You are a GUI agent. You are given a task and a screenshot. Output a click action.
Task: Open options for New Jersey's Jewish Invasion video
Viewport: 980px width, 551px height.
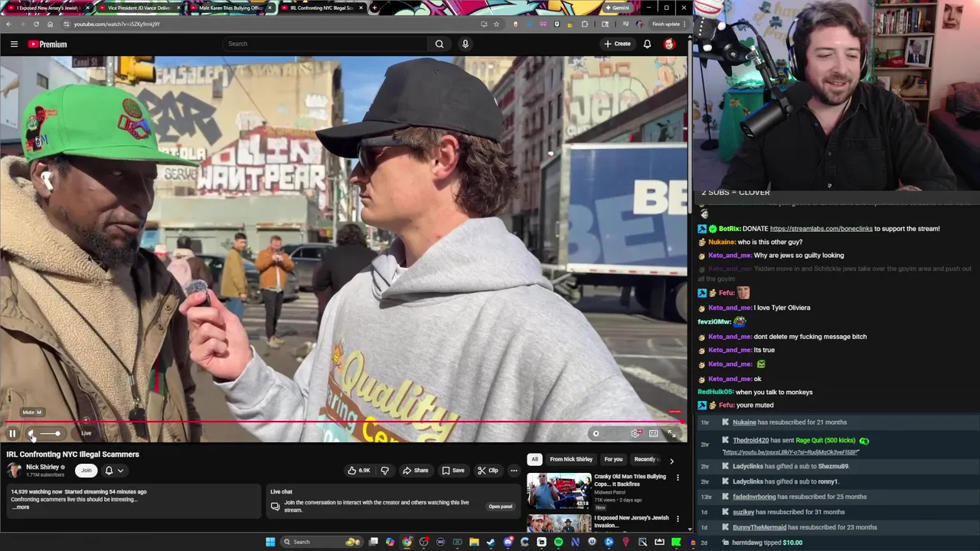[678, 519]
